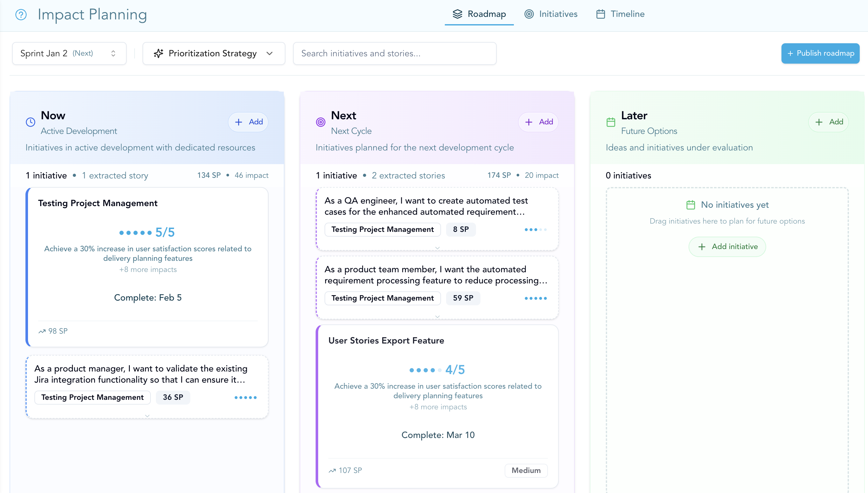Screen dimensions: 868x493
Task: Click the Timeline calendar icon
Action: tap(601, 14)
